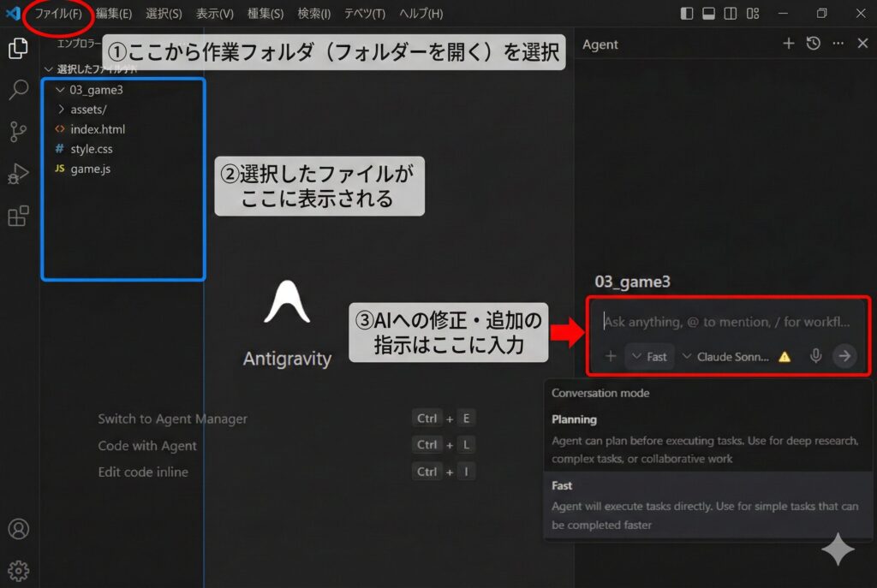877x588 pixels.
Task: Open the Explorer icon in activity bar
Action: click(18, 49)
